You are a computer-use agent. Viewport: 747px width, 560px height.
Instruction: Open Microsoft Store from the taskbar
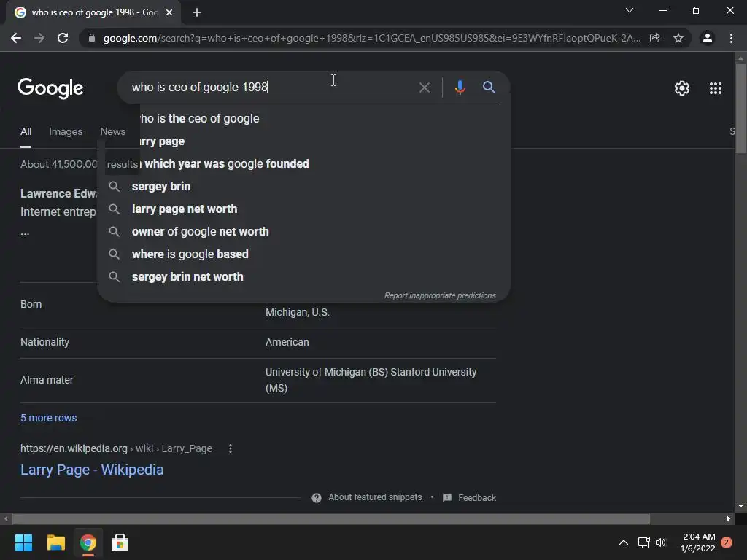pos(120,542)
